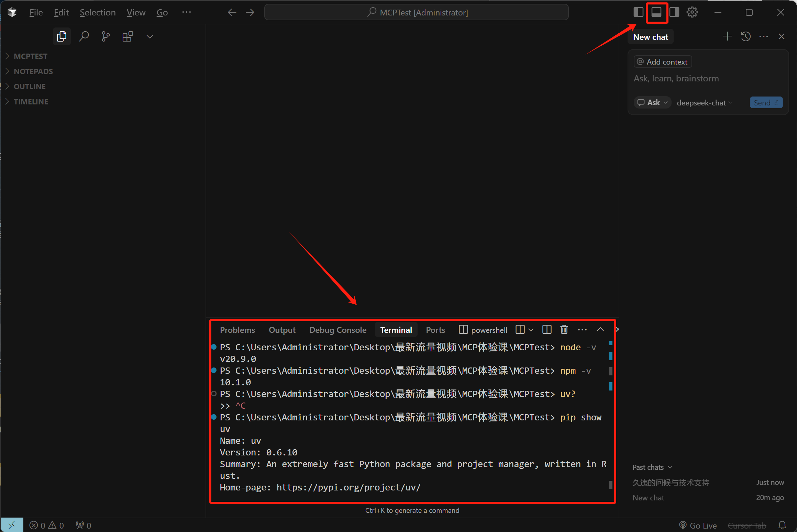Switch to the Problems tab
Screen dimensions: 797x532
point(237,330)
